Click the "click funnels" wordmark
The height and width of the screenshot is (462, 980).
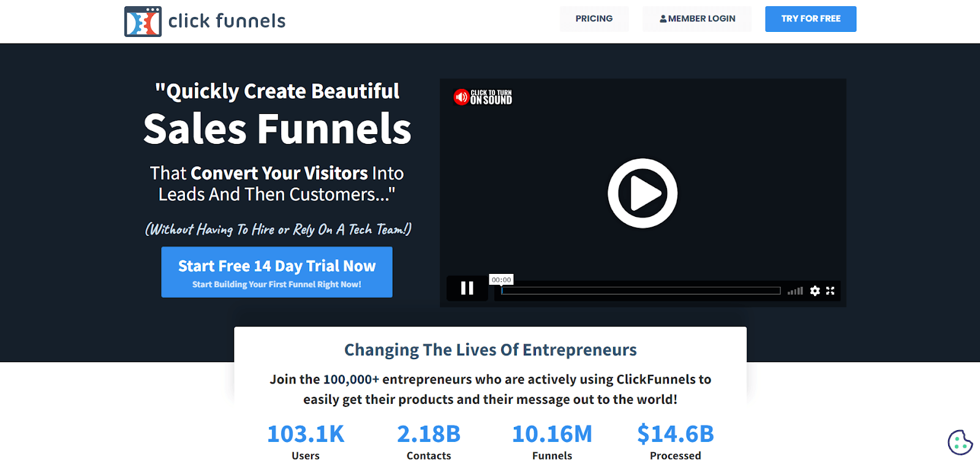click(227, 21)
